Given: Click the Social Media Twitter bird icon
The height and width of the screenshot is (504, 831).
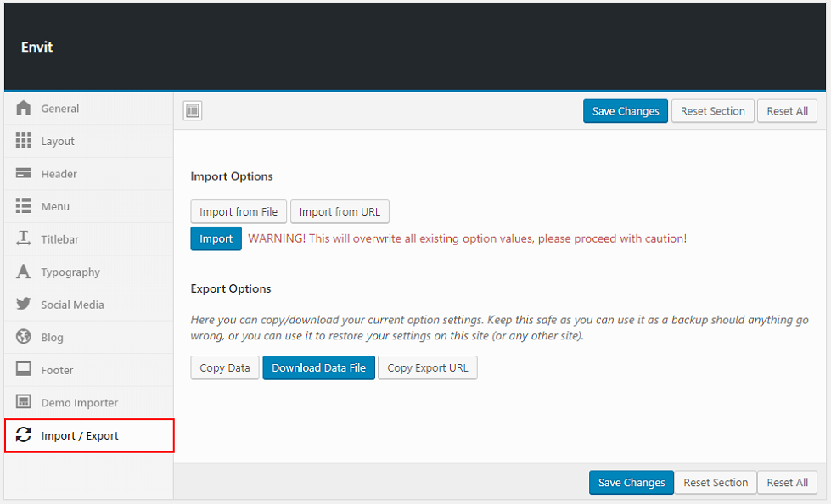Looking at the screenshot, I should 24,305.
